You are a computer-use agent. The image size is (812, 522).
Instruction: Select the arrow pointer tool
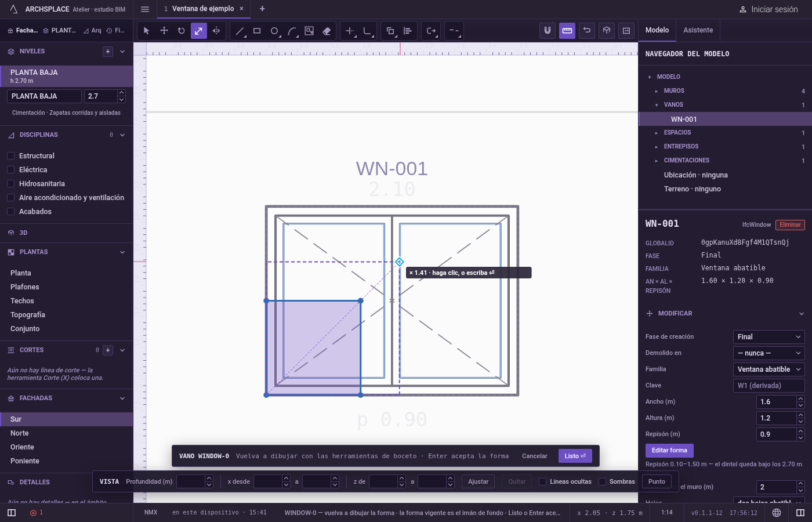tap(146, 31)
